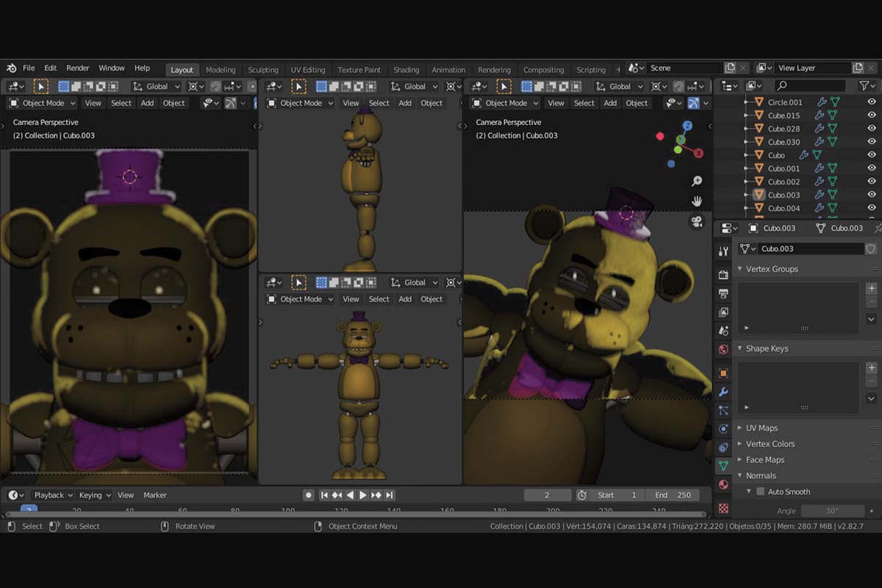Screen dimensions: 882x588
Task: Open the Texture checkerboard properties tab
Action: [x=724, y=508]
